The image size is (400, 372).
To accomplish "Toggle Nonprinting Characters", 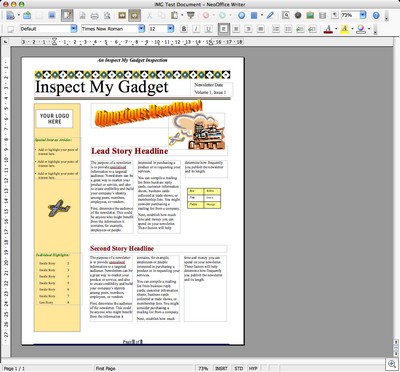I will click(335, 15).
